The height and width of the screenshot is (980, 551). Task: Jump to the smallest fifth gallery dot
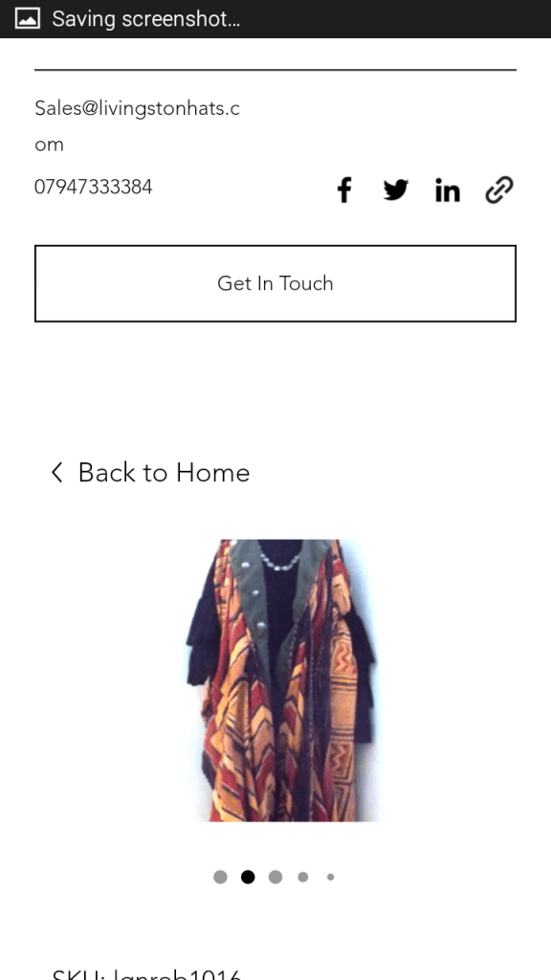point(330,877)
